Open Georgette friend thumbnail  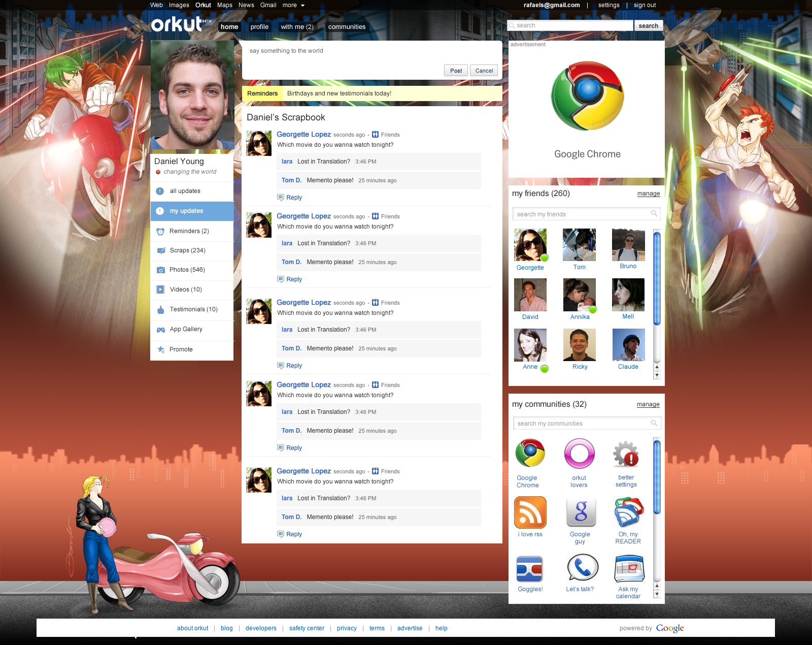pyautogui.click(x=530, y=245)
